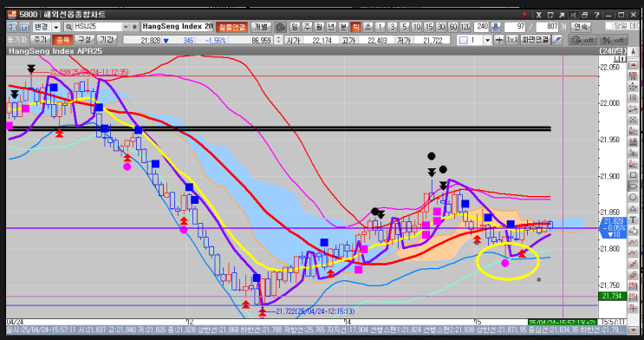Select the 초 seconds period button
Image resolution: width=644 pixels, height=340 pixels.
368,27
